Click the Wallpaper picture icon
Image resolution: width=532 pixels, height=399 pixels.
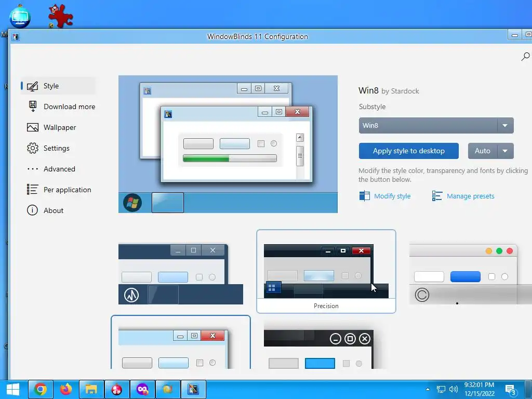(x=33, y=128)
